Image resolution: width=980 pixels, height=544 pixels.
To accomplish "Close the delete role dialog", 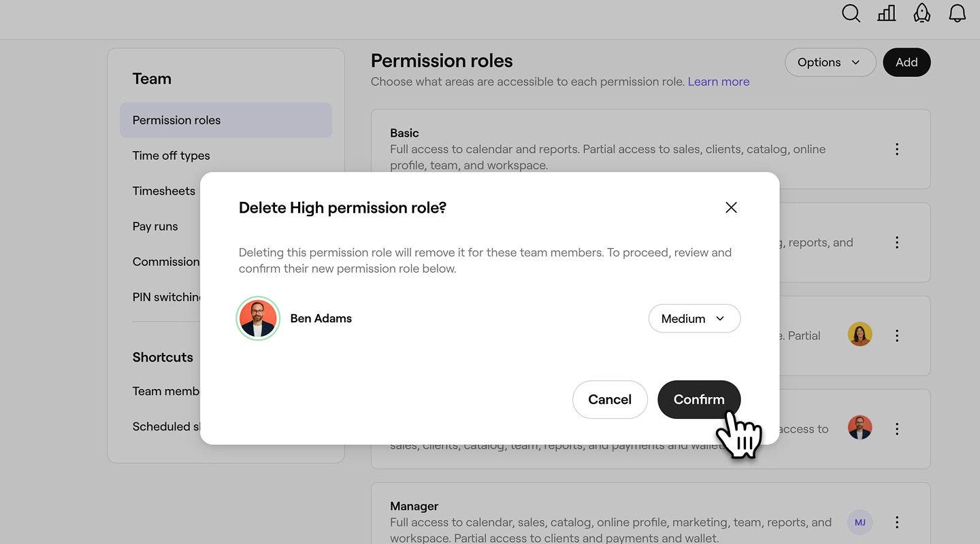I will [x=731, y=207].
